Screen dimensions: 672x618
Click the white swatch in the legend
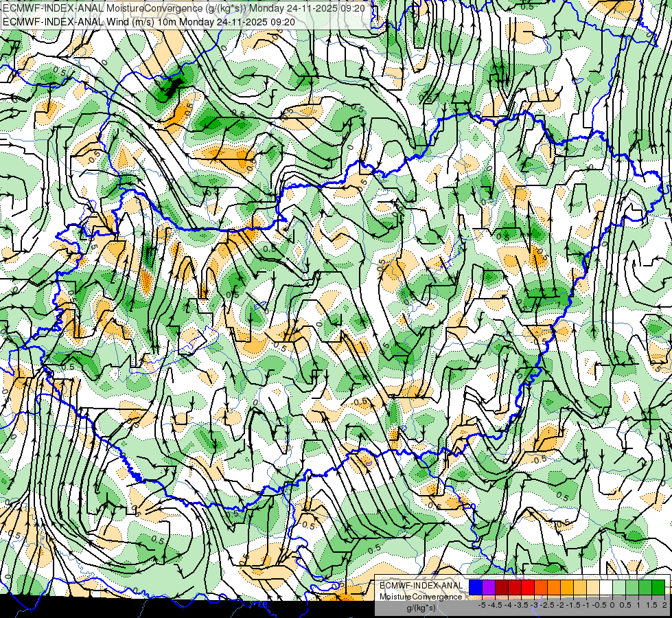pos(606,587)
